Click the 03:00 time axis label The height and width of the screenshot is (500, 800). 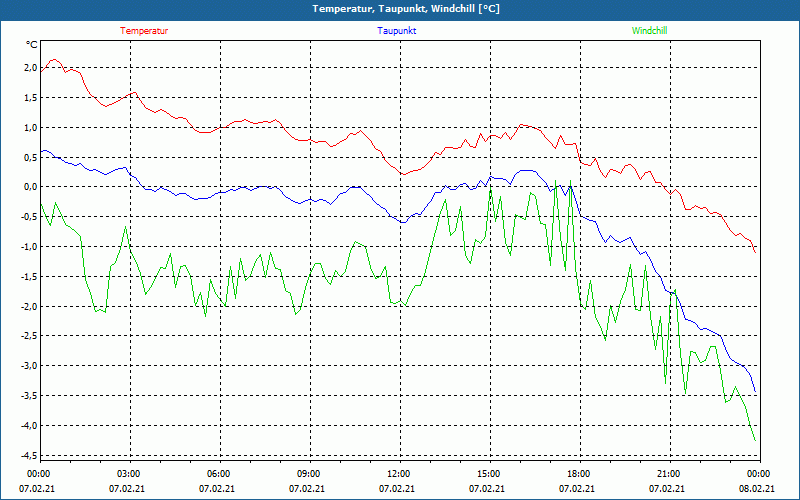[x=130, y=474]
